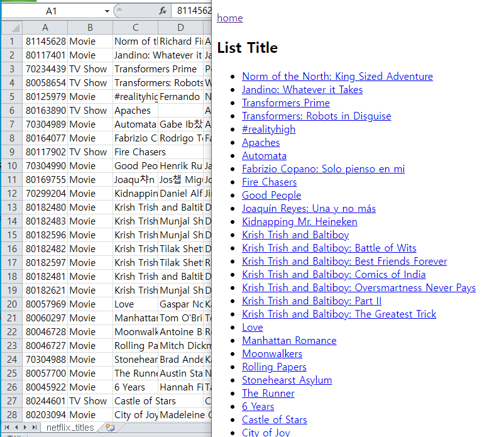Screen dimensions: 504x437
Task: Select cell containing 6 Years in spreadsheet
Action: (136, 387)
